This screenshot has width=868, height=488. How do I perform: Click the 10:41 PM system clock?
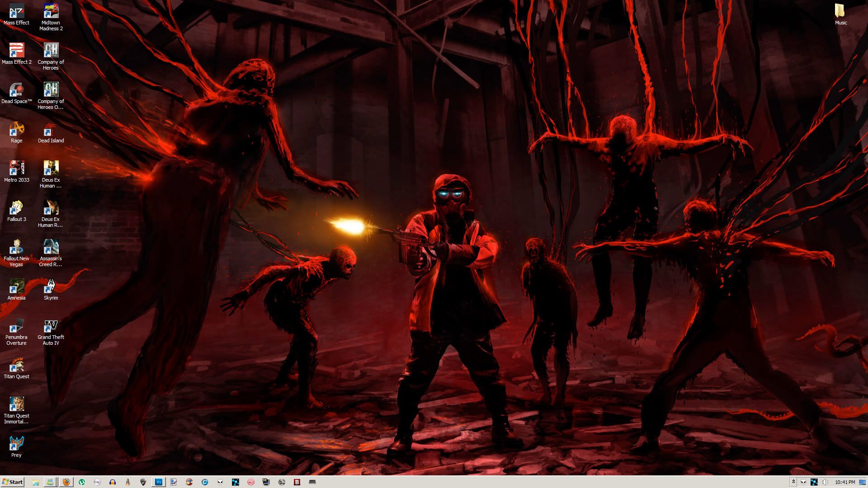tap(844, 482)
